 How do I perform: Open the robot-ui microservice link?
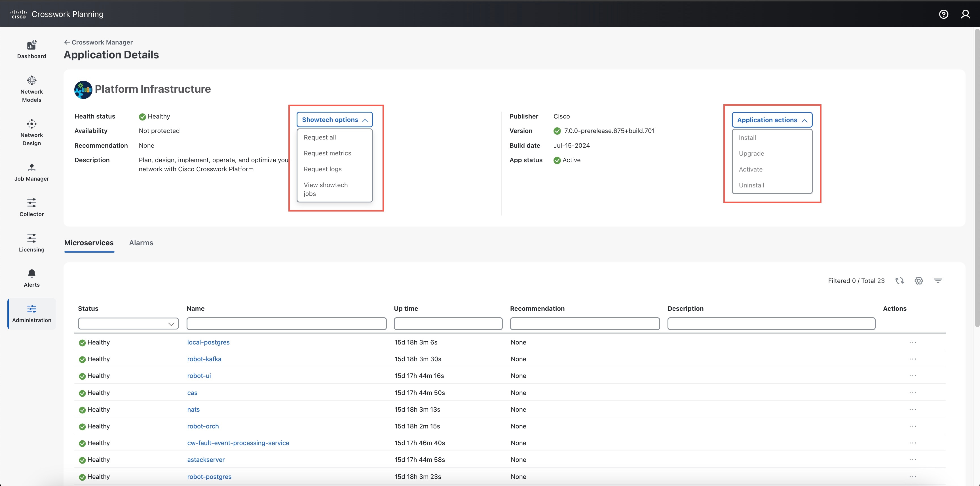199,376
